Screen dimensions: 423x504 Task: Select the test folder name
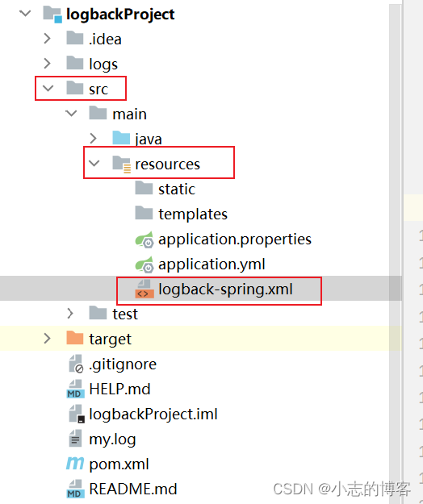click(125, 314)
